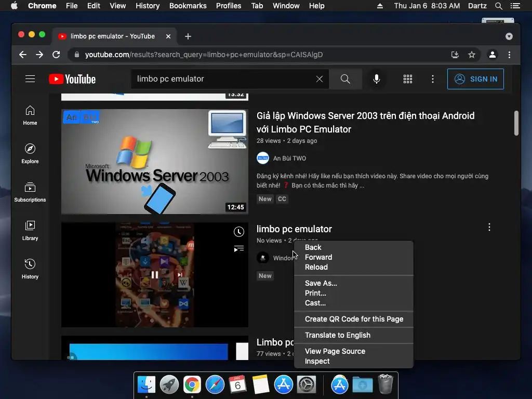Select View Page Source
This screenshot has width=532, height=399.
coord(354,351)
